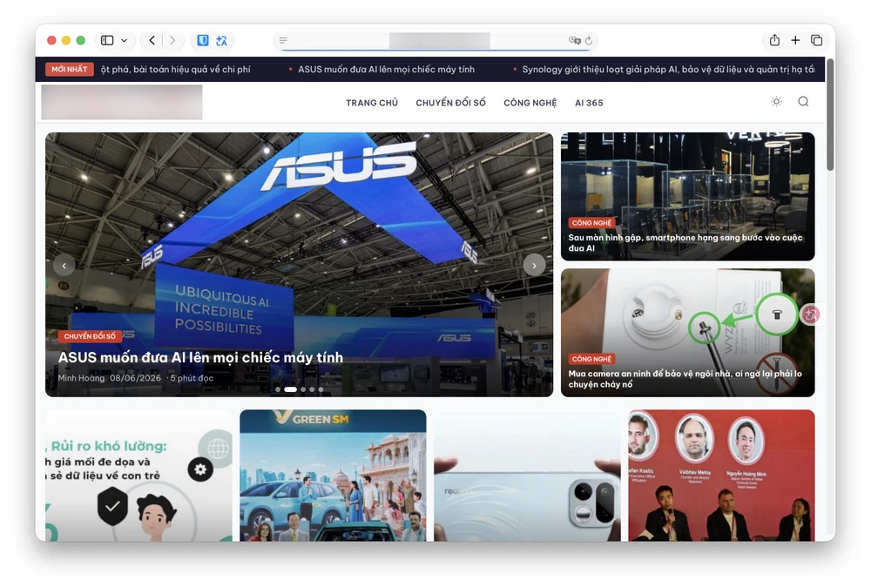Open the Rủi ro khó lường article thumbnail
871x588 pixels.
tap(138, 476)
